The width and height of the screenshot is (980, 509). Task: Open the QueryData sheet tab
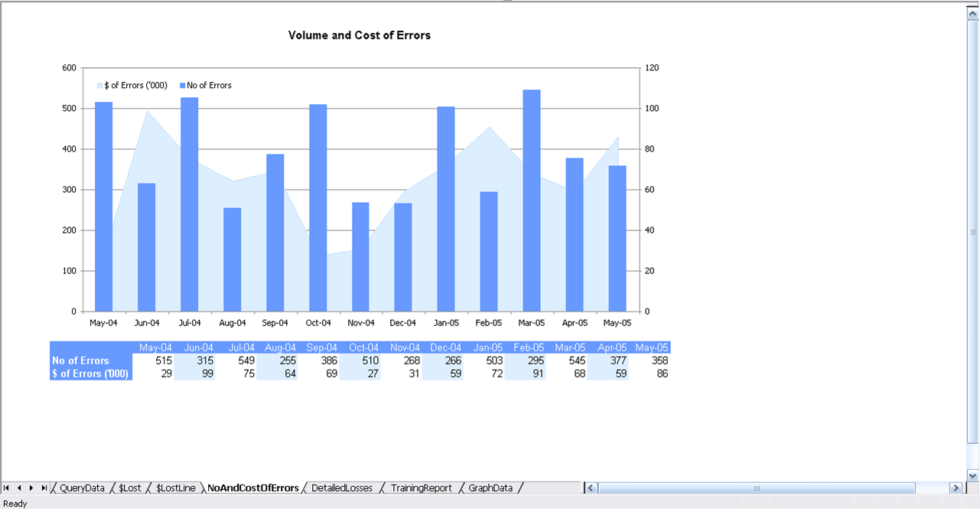(x=82, y=488)
